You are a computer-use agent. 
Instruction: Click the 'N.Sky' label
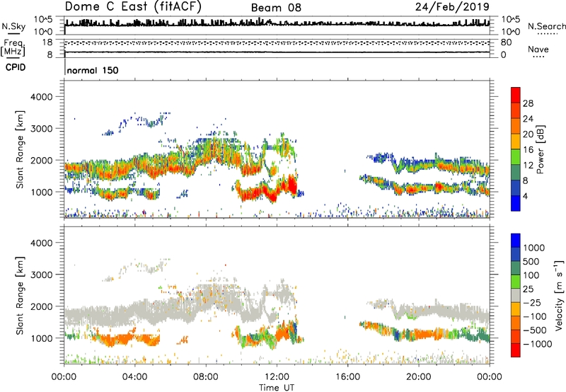(x=13, y=26)
